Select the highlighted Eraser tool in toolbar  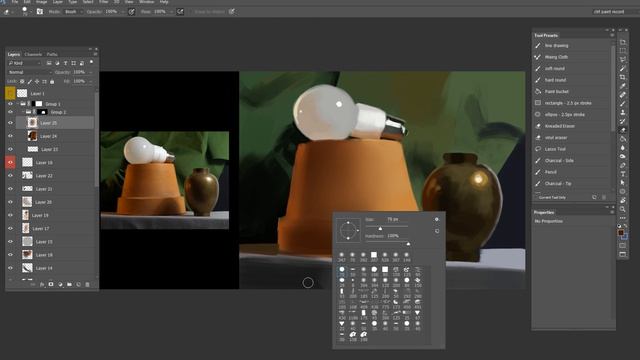coord(622,130)
